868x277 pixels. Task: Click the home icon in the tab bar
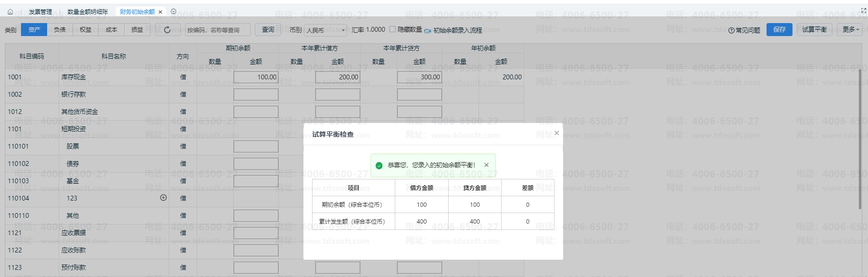[x=11, y=12]
